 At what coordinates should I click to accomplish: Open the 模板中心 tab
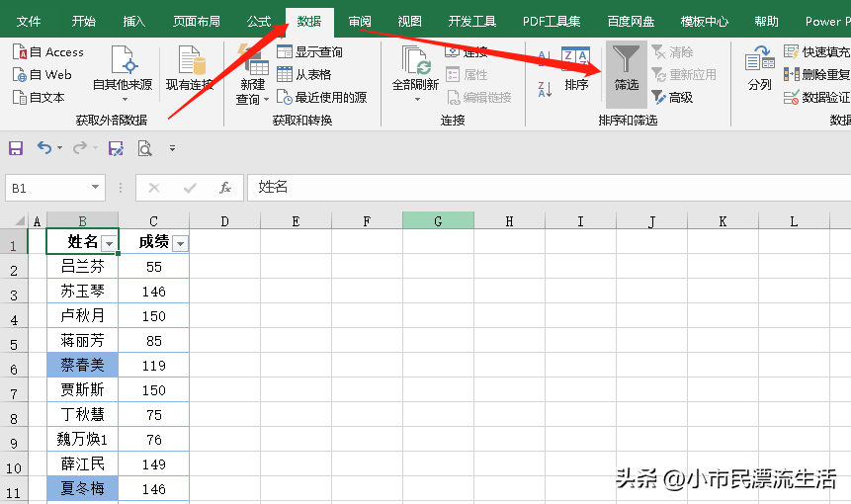705,22
